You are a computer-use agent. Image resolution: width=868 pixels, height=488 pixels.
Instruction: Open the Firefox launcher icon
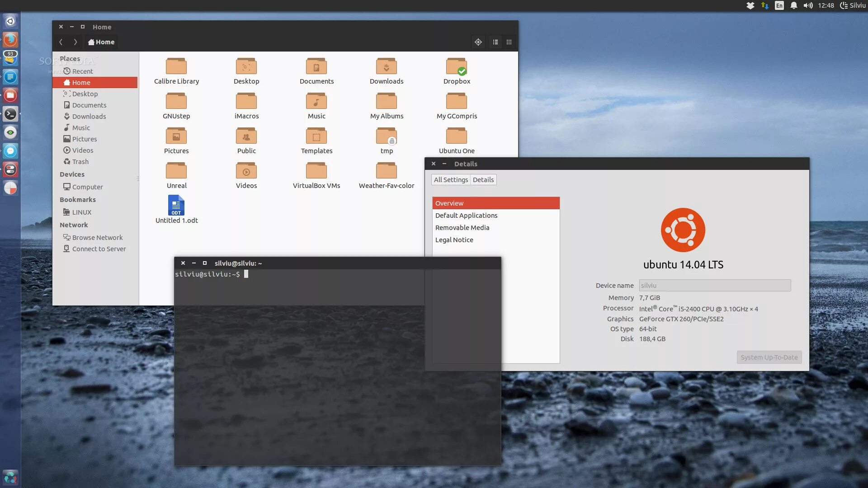pos(10,40)
